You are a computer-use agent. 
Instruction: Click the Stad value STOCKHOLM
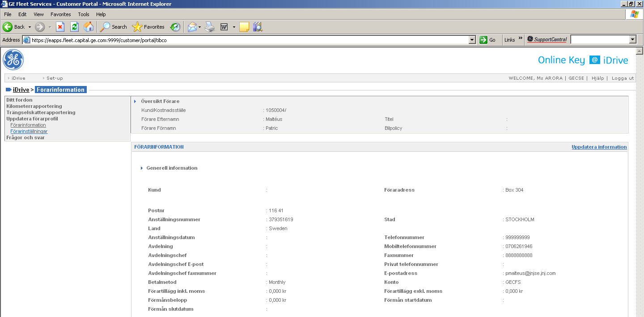click(x=520, y=219)
